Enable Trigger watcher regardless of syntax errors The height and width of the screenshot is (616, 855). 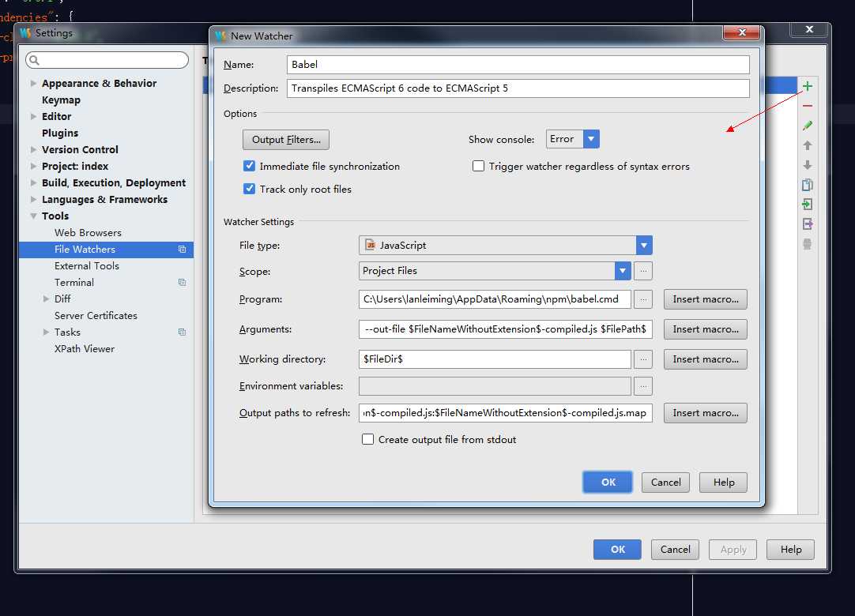[x=478, y=166]
